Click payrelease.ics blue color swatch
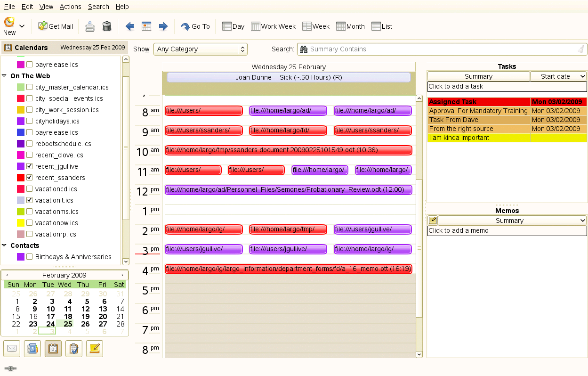Image resolution: width=588 pixels, height=376 pixels. coord(21,132)
